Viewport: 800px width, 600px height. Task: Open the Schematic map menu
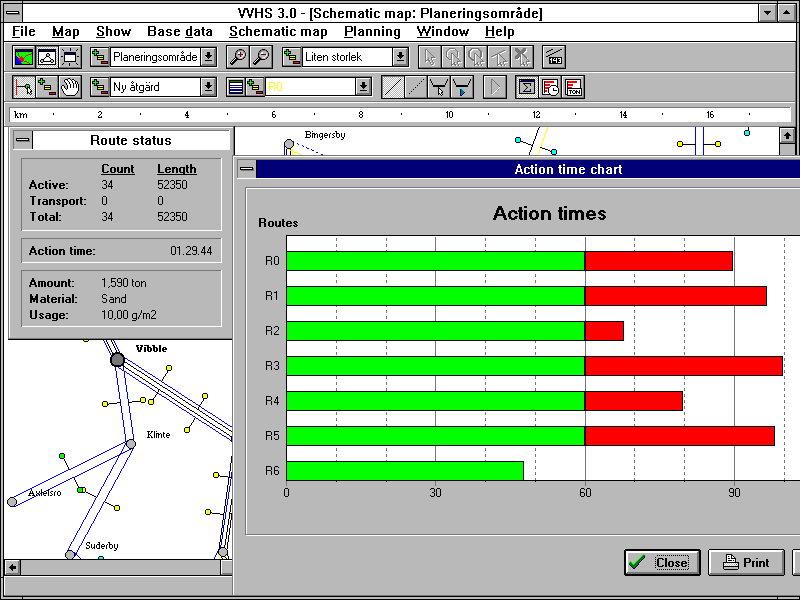point(278,32)
